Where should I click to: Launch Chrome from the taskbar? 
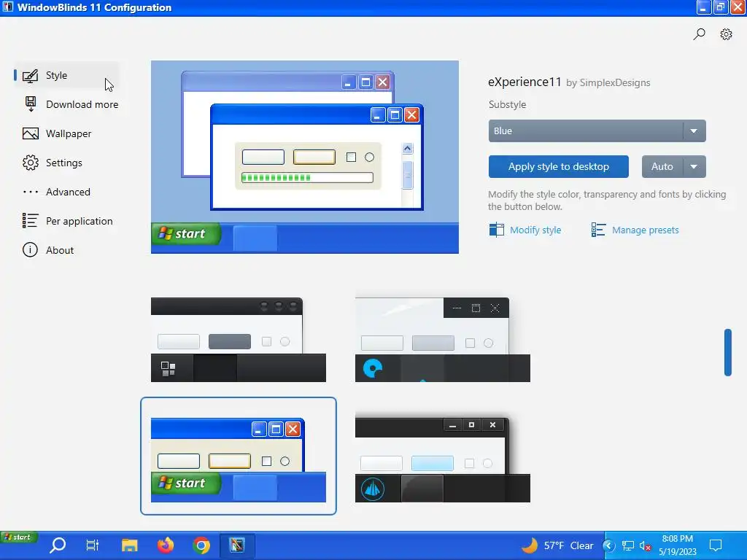(x=201, y=545)
